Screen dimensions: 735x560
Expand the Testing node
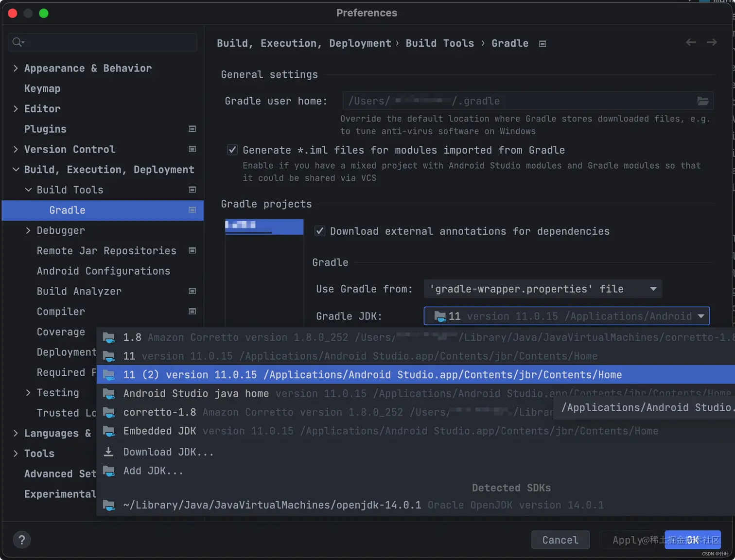coord(28,393)
